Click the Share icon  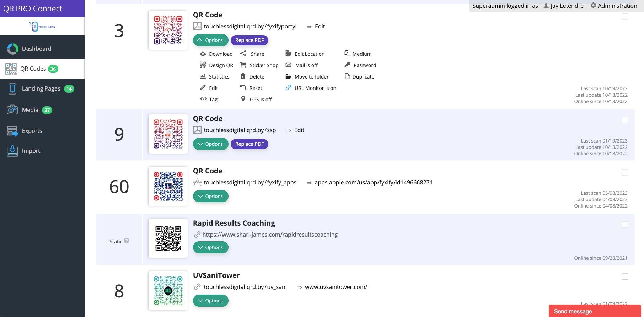(243, 54)
